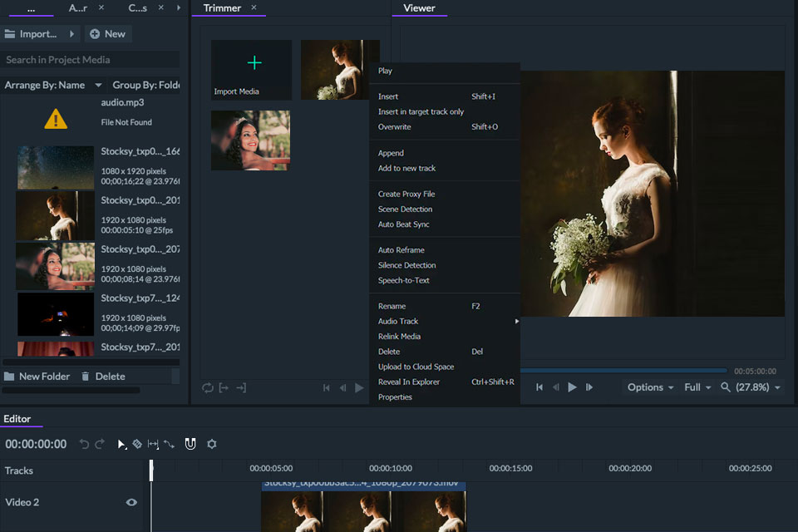Select the dark Stocksy_txp7 124 clip thumbnail
The height and width of the screenshot is (532, 798).
56,314
